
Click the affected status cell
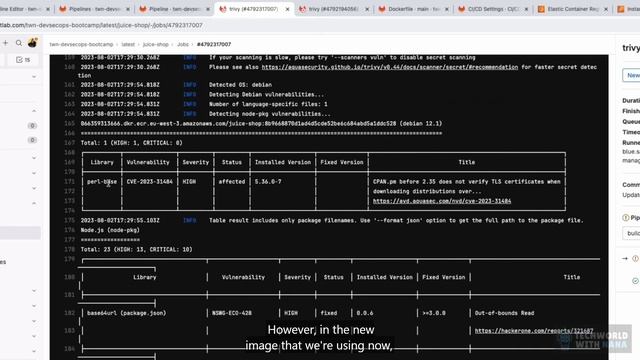click(x=231, y=182)
